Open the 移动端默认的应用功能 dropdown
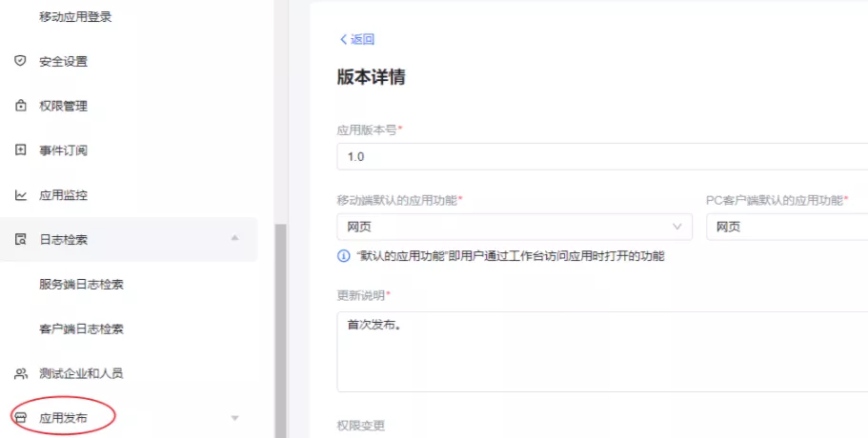868x438 pixels. 515,227
